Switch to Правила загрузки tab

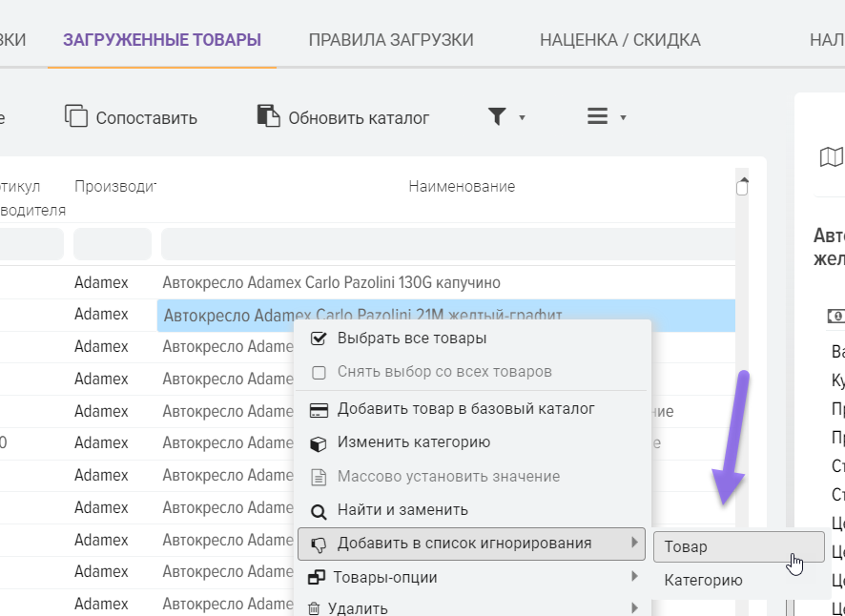tap(391, 40)
